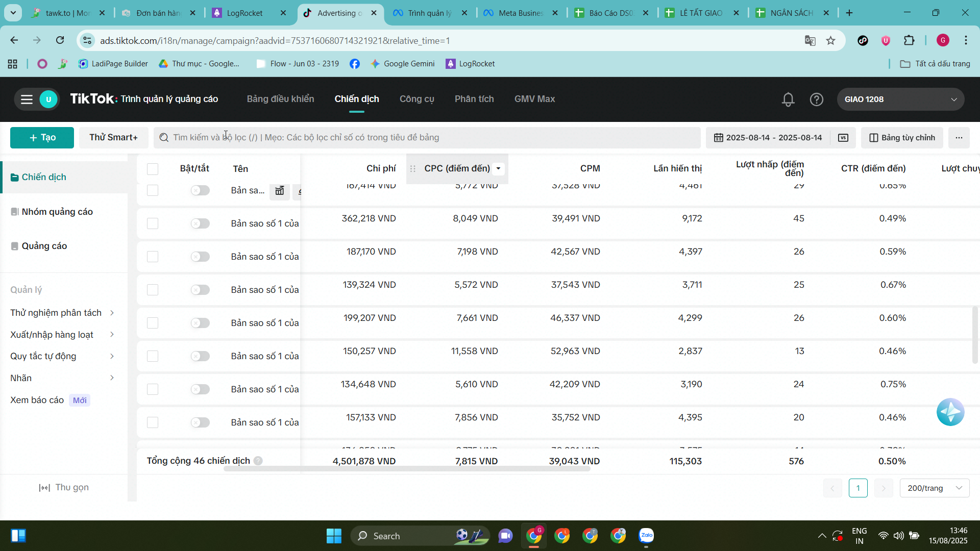Check the row with cost 139,324 VND
Image resolution: width=980 pixels, height=551 pixels.
pos(153,290)
